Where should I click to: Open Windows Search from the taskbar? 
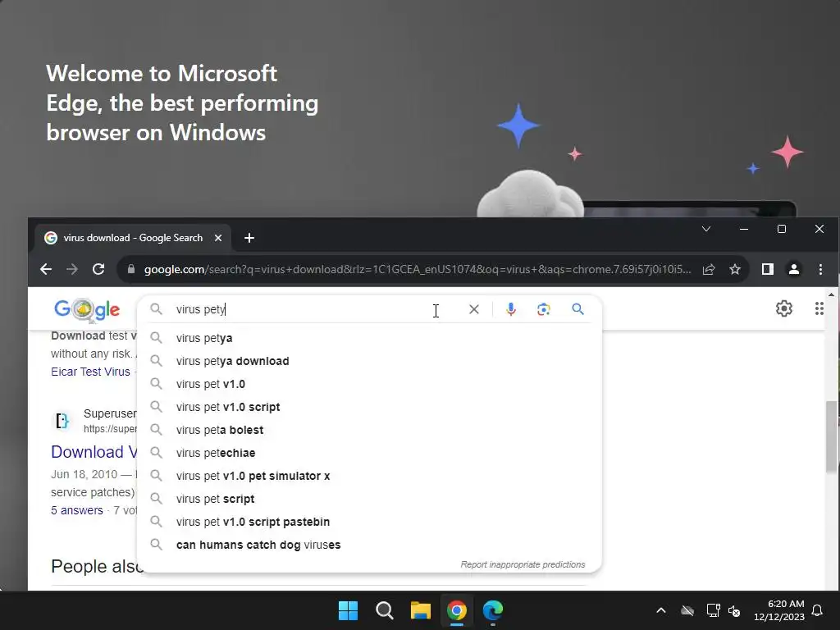coord(384,610)
